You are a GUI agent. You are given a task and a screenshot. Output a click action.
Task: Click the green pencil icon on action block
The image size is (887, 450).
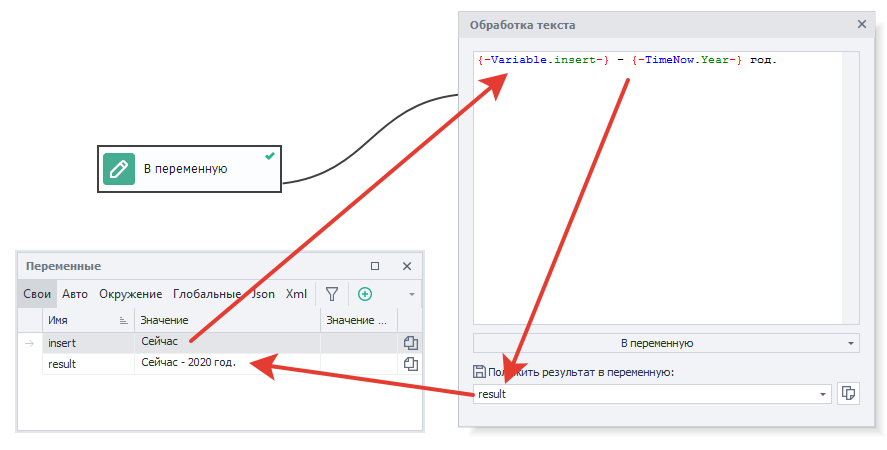119,169
